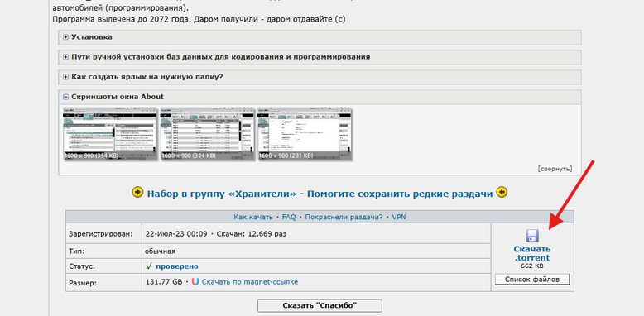
Task: Click the green checkmark status icon
Action: tap(149, 266)
